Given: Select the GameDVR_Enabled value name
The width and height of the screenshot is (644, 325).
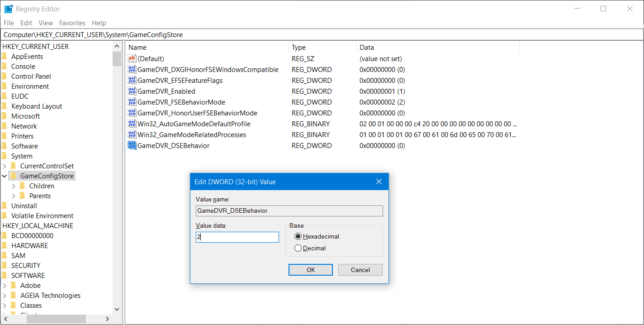Looking at the screenshot, I should click(x=166, y=91).
